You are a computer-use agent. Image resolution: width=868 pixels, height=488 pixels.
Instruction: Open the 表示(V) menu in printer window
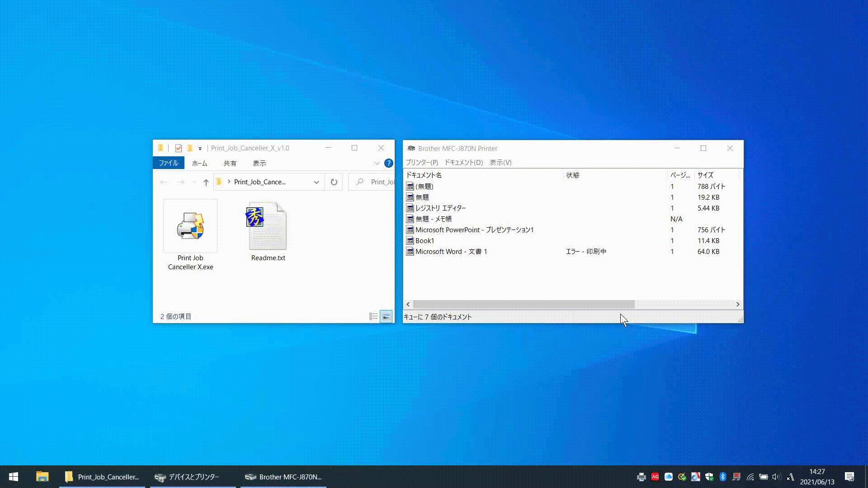(x=500, y=163)
